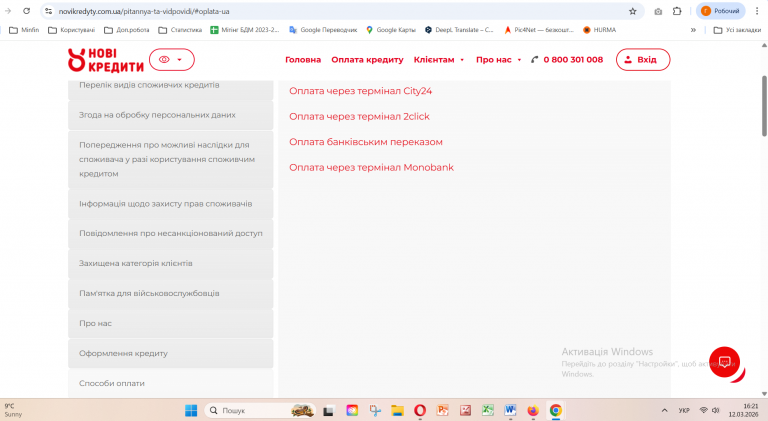The height and width of the screenshot is (421, 768).
Task: Expand the Про нас dropdown in header
Action: (x=499, y=60)
